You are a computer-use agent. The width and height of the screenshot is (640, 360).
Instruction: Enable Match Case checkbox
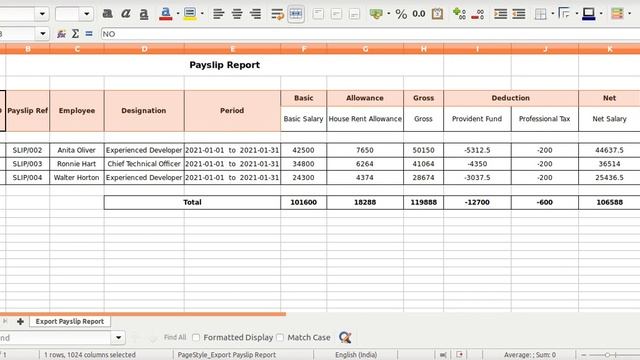tap(280, 338)
